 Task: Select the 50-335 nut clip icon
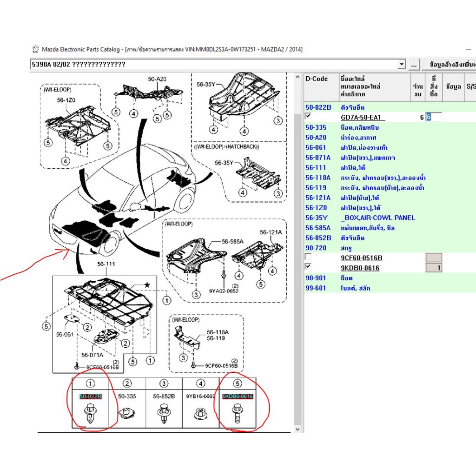tap(126, 413)
